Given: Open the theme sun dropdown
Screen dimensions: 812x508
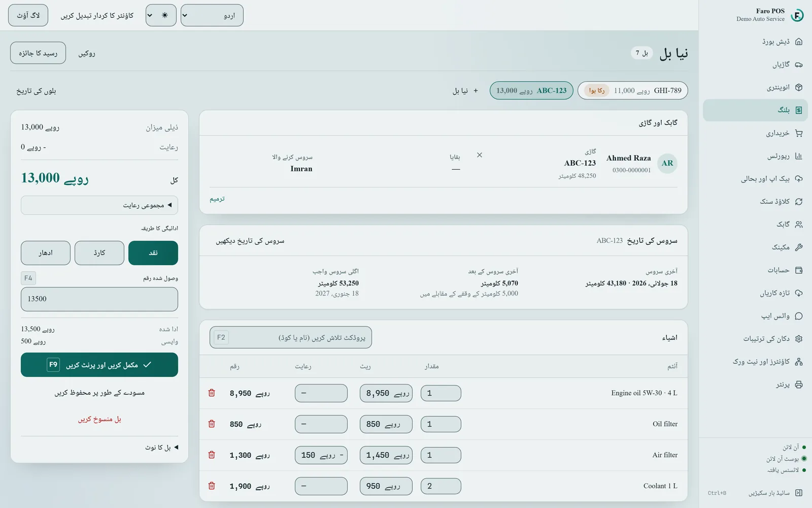Looking at the screenshot, I should (x=161, y=15).
